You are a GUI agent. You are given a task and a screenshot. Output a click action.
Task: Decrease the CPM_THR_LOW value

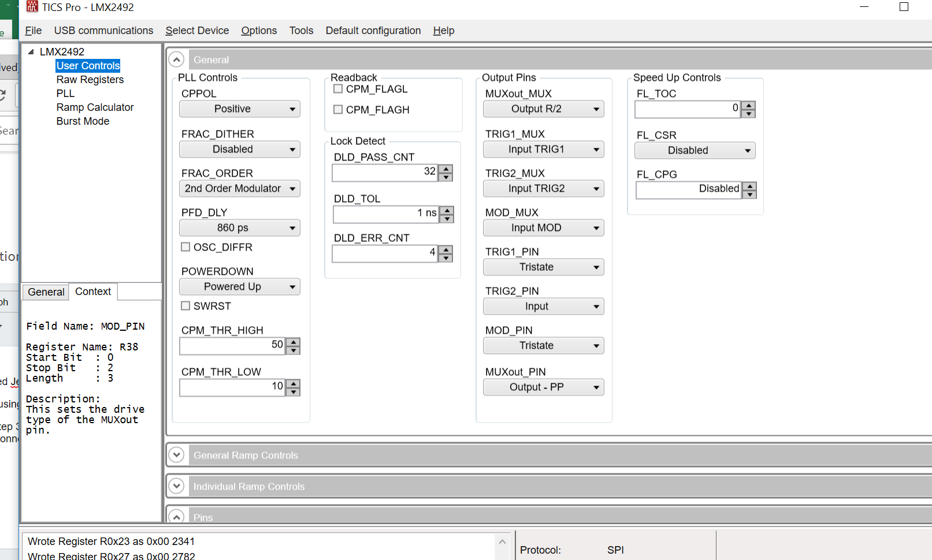(x=293, y=392)
